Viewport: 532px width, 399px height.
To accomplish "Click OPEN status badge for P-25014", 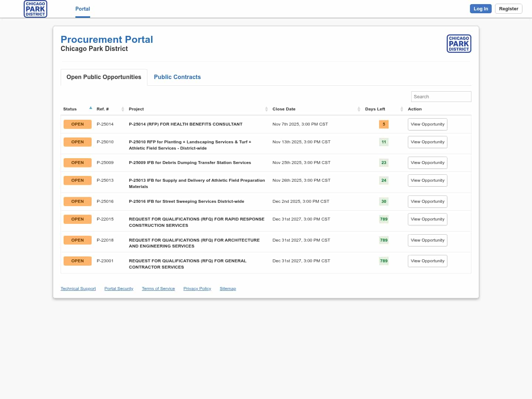I will coord(78,124).
